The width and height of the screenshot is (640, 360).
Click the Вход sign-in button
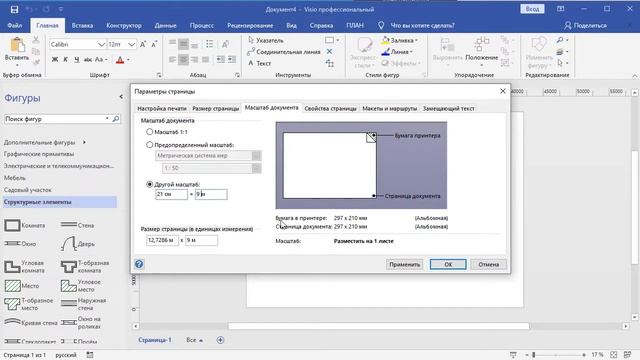(x=532, y=9)
